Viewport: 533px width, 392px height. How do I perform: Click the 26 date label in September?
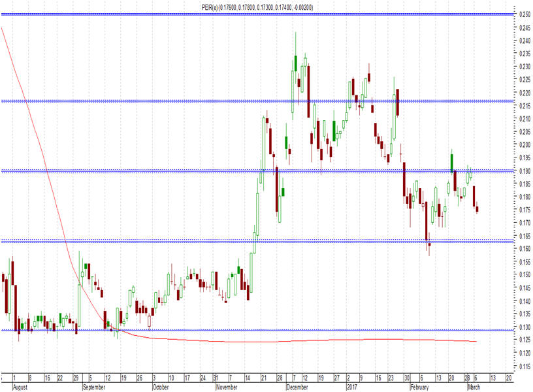point(139,378)
